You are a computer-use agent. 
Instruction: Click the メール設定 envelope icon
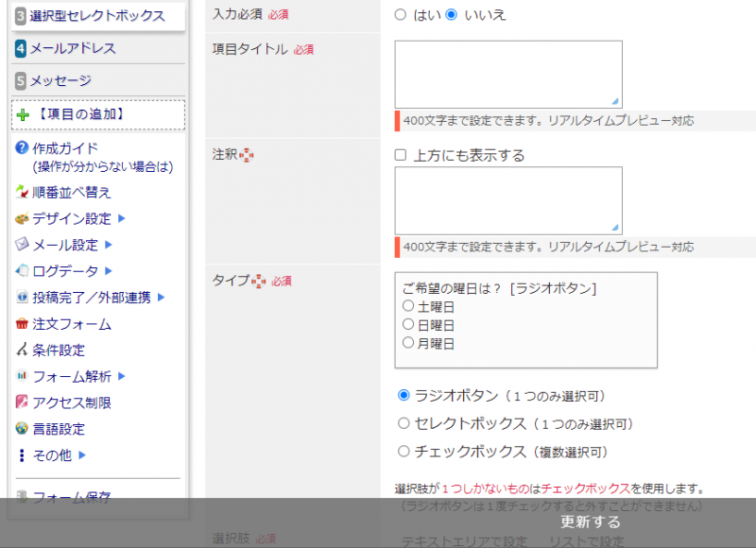(x=23, y=245)
